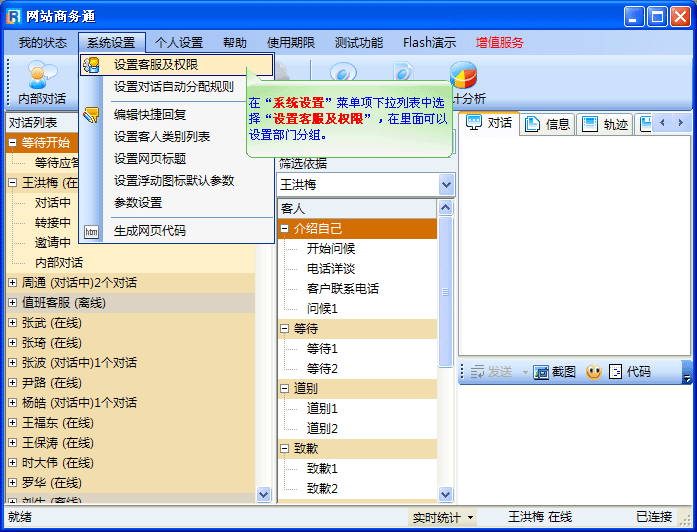Open the 实时统计 dropdown in status bar
The image size is (697, 532).
click(470, 518)
